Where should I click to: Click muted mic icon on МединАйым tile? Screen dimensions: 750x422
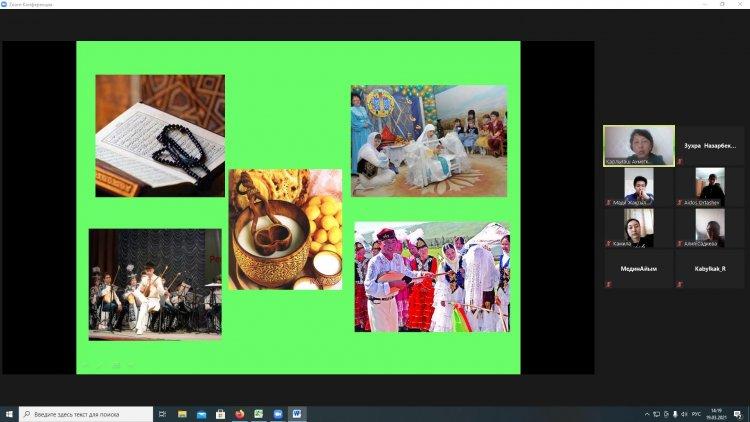point(608,284)
